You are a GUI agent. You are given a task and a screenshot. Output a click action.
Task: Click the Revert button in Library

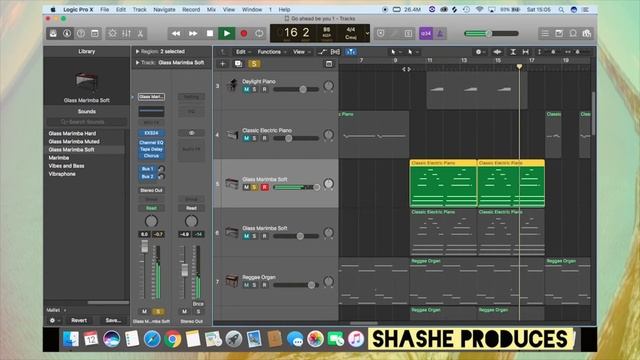coord(79,320)
